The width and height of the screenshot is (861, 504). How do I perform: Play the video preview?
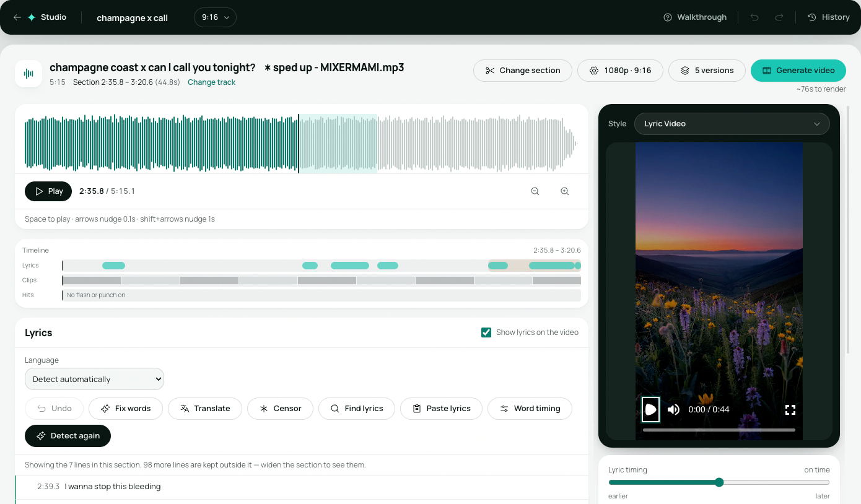650,409
